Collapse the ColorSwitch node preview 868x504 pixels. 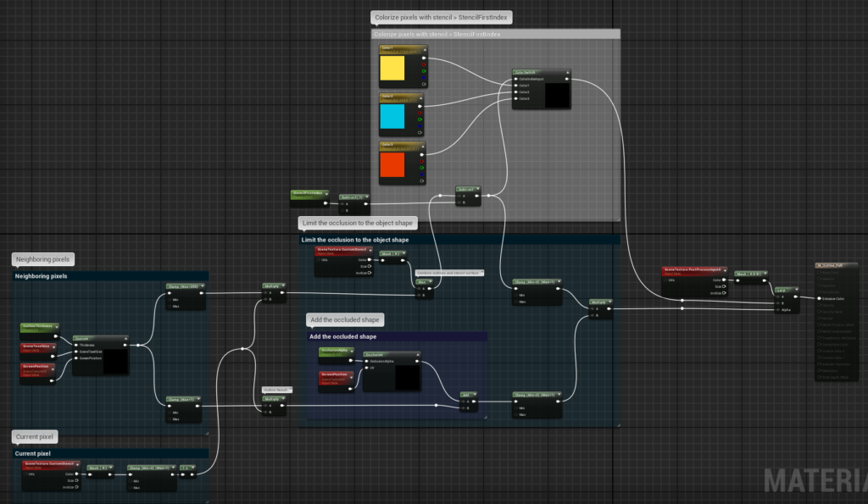click(x=568, y=73)
